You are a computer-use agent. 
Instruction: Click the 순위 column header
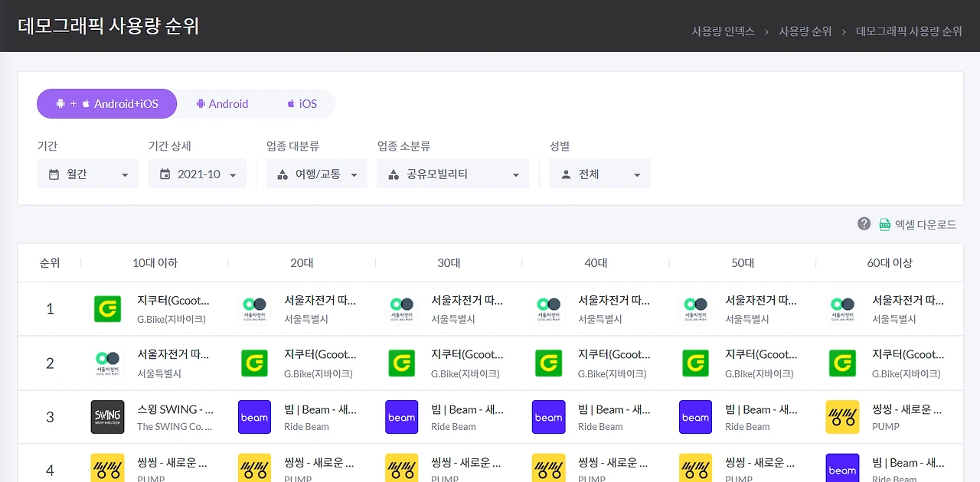[50, 263]
